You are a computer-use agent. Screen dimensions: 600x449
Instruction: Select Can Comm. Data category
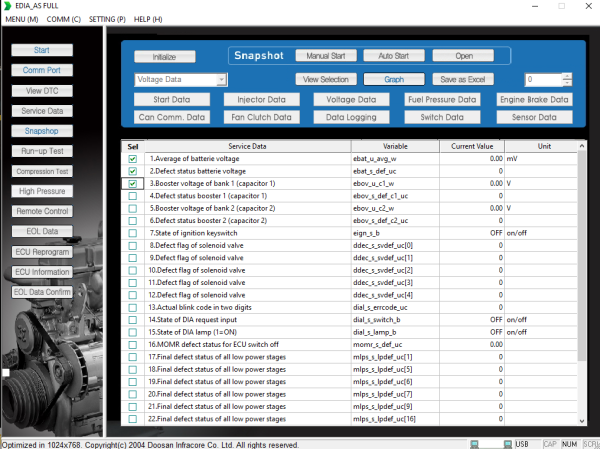click(x=172, y=117)
